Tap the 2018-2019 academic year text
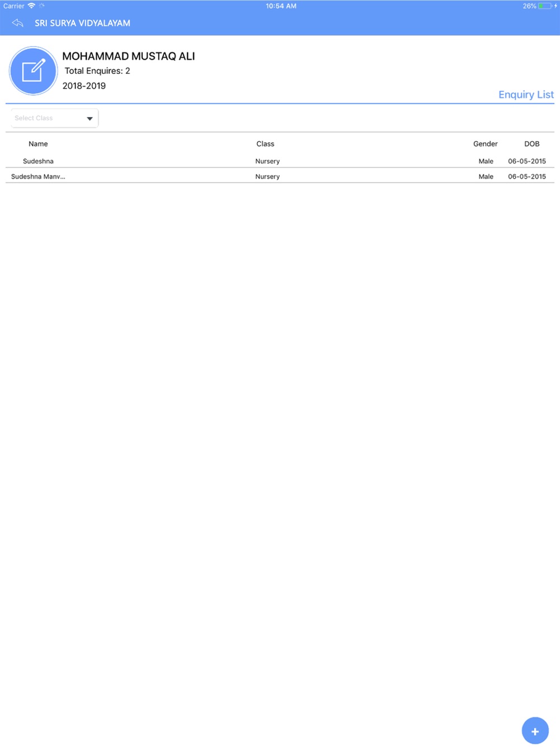The image size is (560, 747). (x=84, y=86)
